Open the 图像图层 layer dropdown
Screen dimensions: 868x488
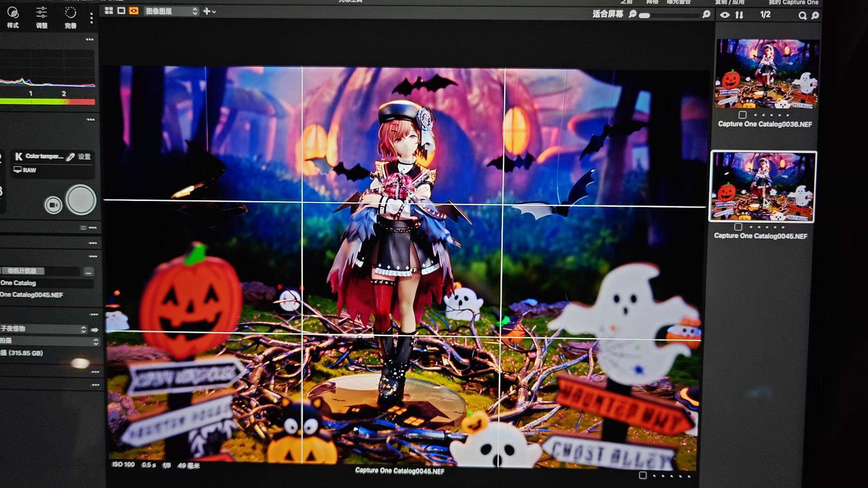point(172,11)
